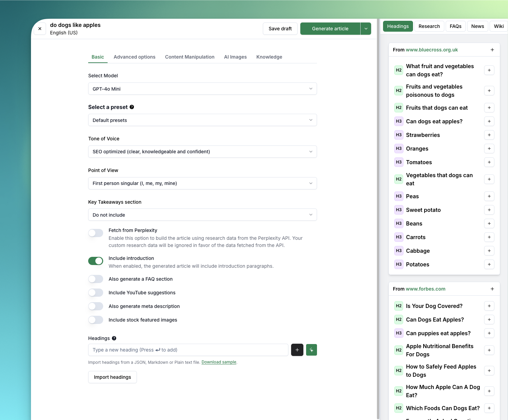This screenshot has width=508, height=420.
Task: Open the Research tab in side panel
Action: pyautogui.click(x=429, y=26)
